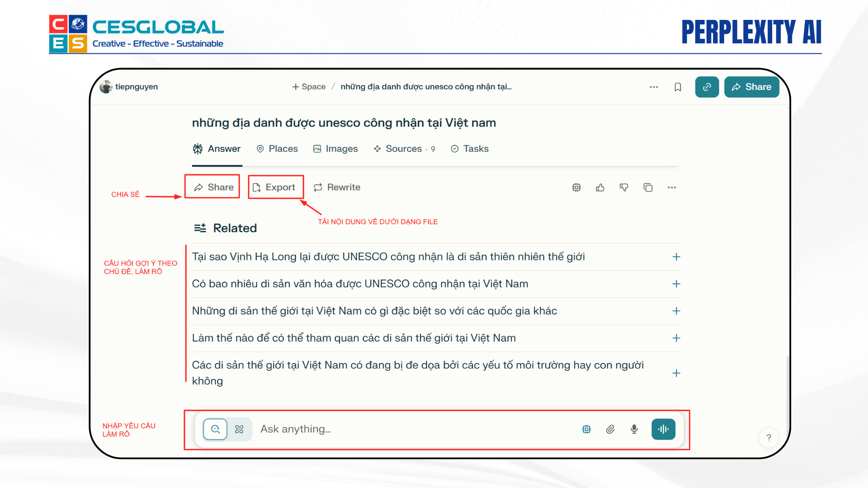This screenshot has height=488, width=868.
Task: Open the Sources tab
Action: pos(404,149)
